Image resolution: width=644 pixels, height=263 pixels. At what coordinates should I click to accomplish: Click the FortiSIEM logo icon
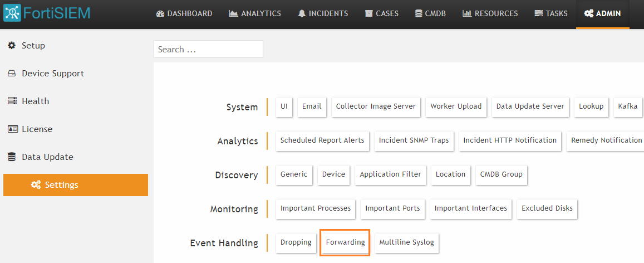13,13
